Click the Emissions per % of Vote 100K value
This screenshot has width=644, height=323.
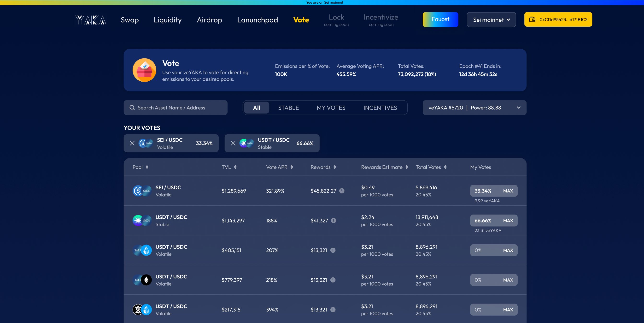pos(281,74)
